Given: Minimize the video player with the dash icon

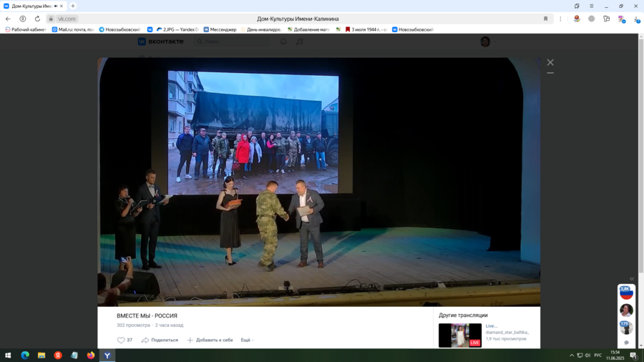Looking at the screenshot, I should pyautogui.click(x=550, y=73).
